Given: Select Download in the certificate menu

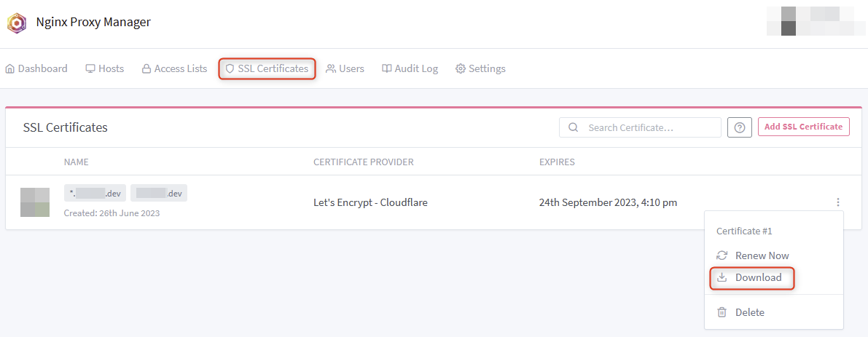Looking at the screenshot, I should click(758, 277).
